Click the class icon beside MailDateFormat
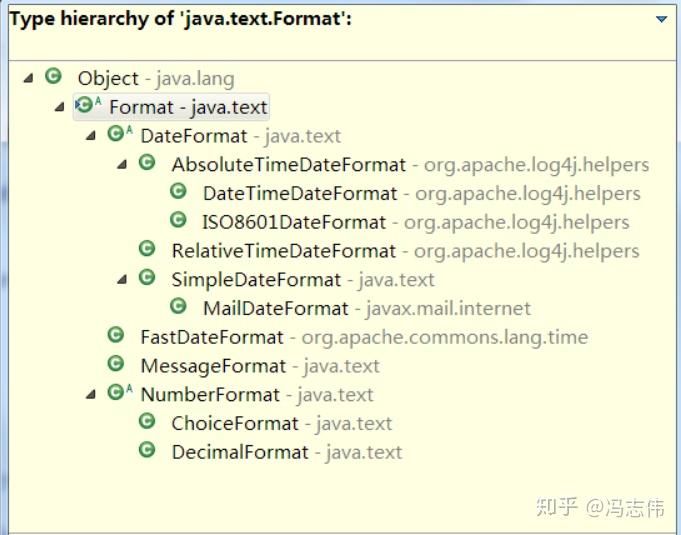Image resolution: width=681 pixels, height=535 pixels. click(x=178, y=307)
